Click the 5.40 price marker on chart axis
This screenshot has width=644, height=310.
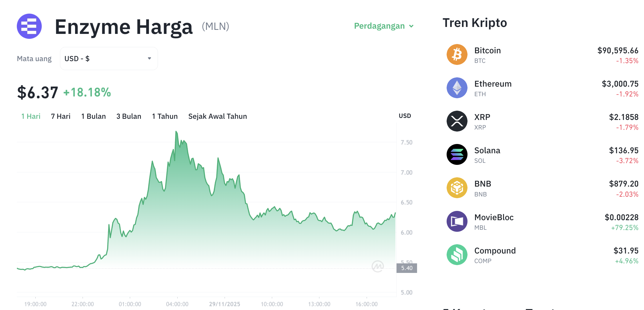click(x=406, y=268)
